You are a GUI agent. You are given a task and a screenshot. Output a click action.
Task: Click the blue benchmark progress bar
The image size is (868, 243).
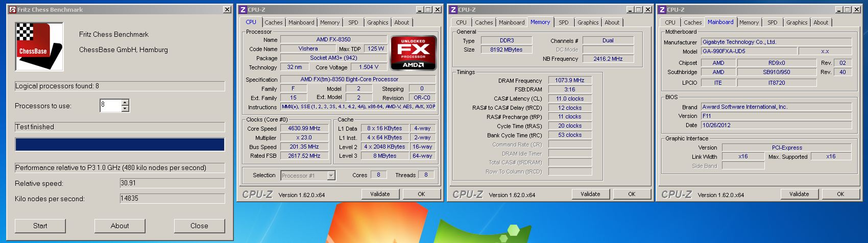click(119, 144)
